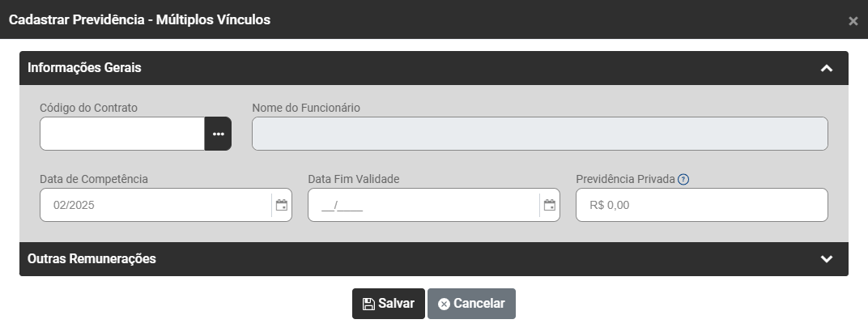The image size is (868, 328).
Task: Save the form with Salvar
Action: coord(388,304)
